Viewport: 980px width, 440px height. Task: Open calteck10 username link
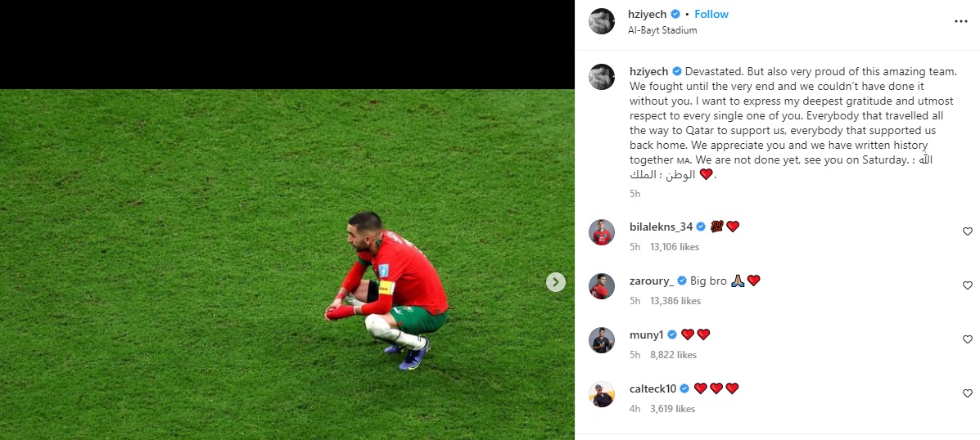653,388
